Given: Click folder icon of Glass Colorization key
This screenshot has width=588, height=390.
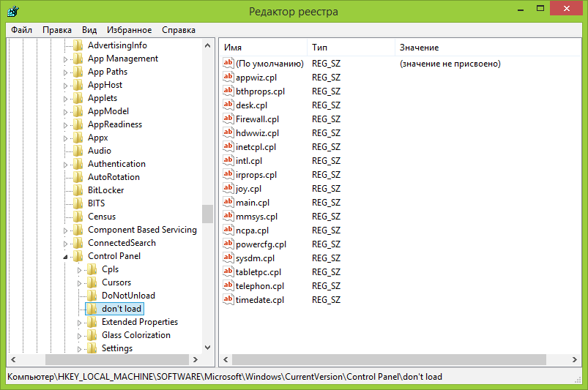Looking at the screenshot, I should [x=92, y=335].
